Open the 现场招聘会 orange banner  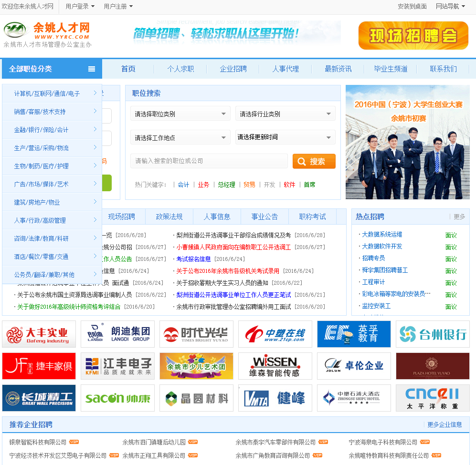coord(413,35)
